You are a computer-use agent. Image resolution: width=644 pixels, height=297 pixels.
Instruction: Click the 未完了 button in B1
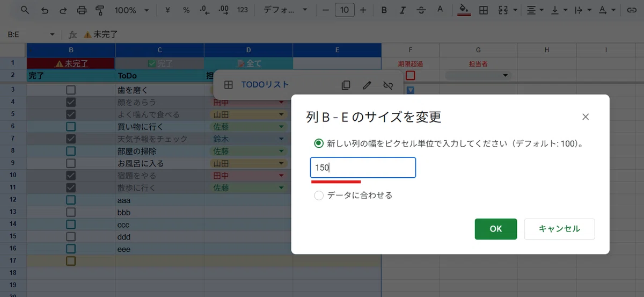coord(71,63)
